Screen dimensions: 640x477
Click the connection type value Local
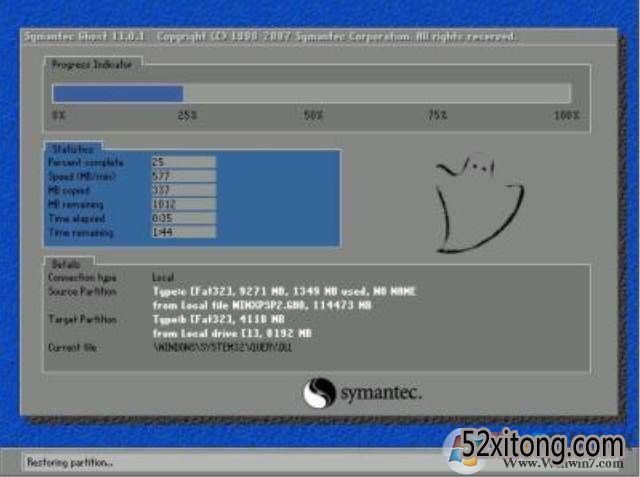click(163, 277)
